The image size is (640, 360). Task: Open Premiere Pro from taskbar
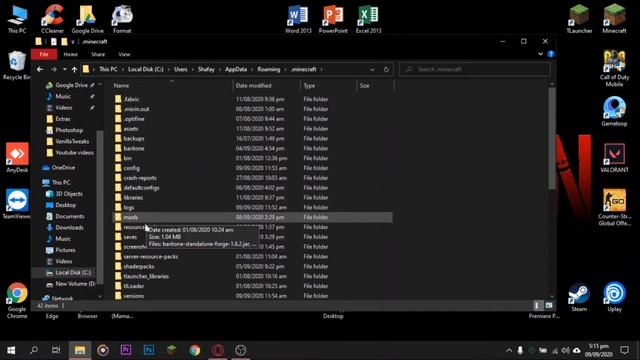pyautogui.click(x=126, y=350)
